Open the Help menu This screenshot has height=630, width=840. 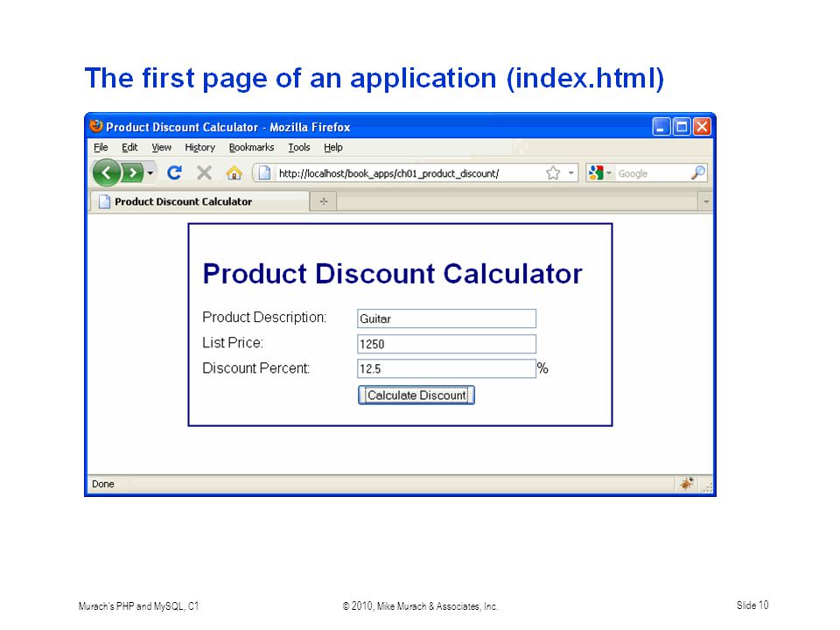[x=333, y=147]
